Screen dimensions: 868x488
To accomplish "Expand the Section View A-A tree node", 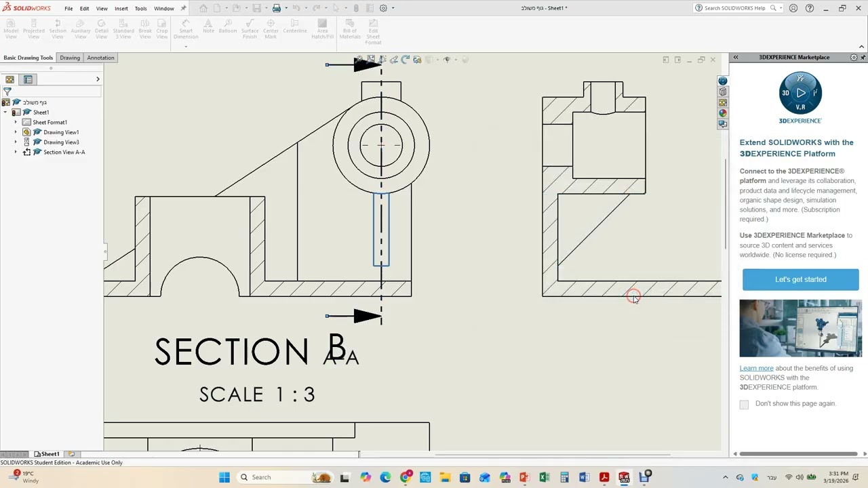I will tap(16, 152).
